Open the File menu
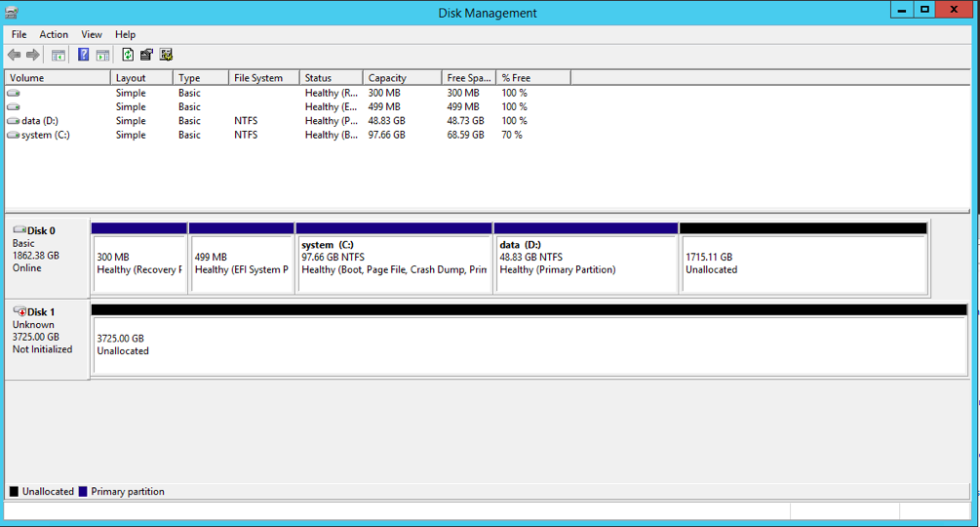Screen dimensions: 980x527 coord(19,34)
